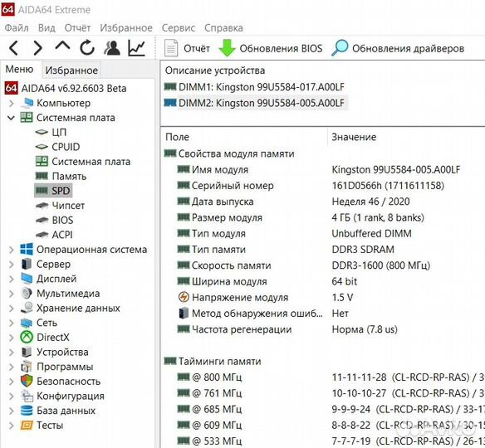Click the Свойства модуля памяти group header
This screenshot has height=448, width=485.
tap(236, 153)
